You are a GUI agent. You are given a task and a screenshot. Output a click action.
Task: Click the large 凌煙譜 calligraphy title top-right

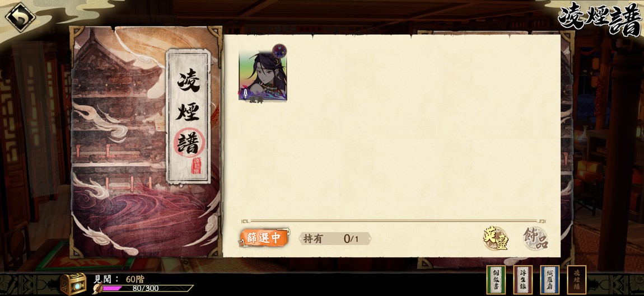point(600,18)
